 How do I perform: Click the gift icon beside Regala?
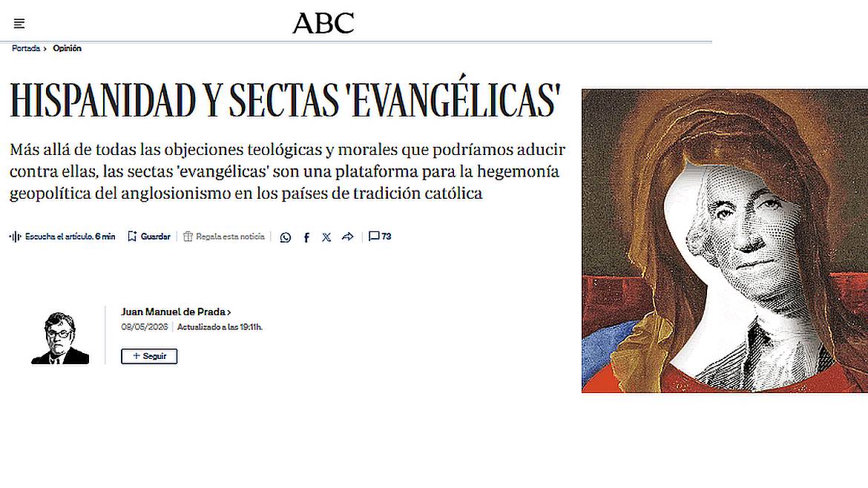(188, 237)
